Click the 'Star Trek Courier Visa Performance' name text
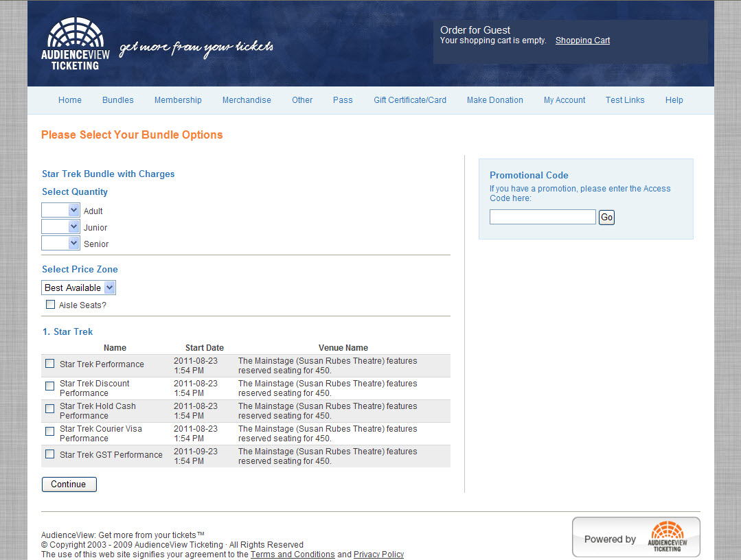The width and height of the screenshot is (741, 560). pyautogui.click(x=101, y=434)
